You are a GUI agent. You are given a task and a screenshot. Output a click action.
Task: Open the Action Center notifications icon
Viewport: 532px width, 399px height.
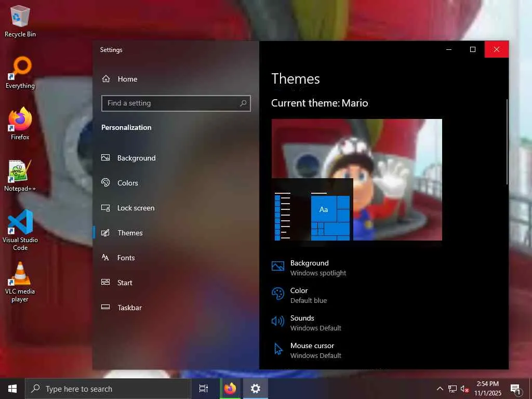click(x=515, y=389)
